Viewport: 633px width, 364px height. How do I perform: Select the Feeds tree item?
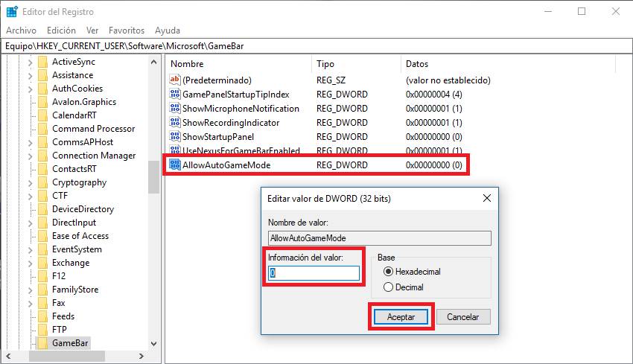(63, 316)
